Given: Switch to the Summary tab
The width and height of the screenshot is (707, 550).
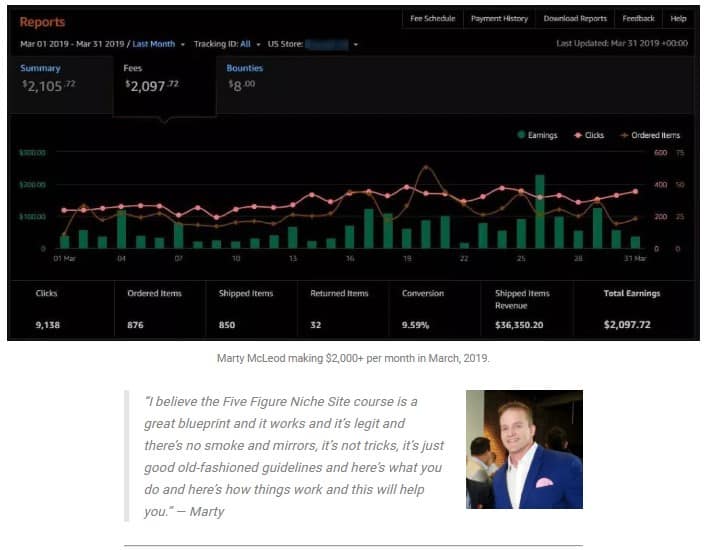Looking at the screenshot, I should coord(60,84).
